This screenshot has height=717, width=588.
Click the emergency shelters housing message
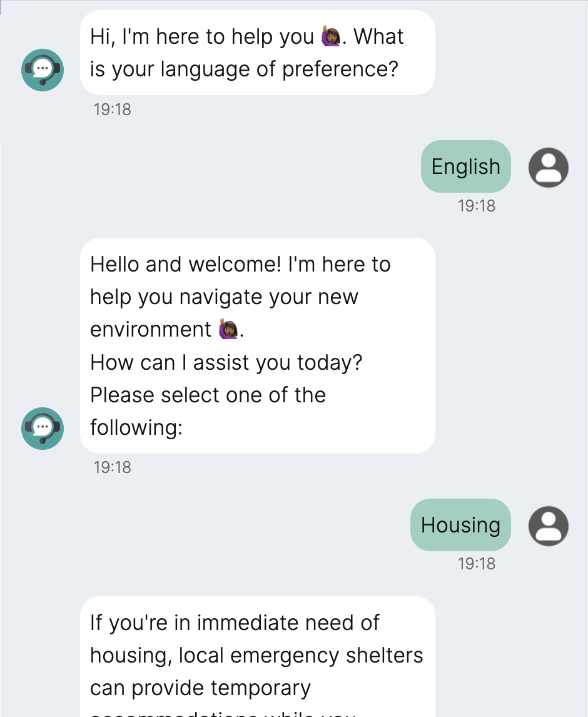point(256,655)
